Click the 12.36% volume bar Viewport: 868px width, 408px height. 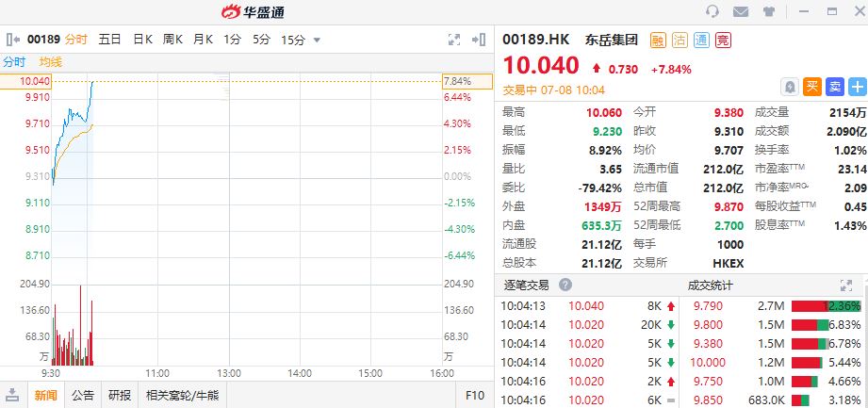(x=827, y=306)
